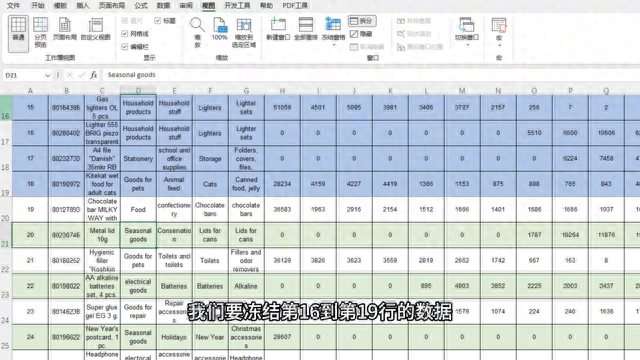Switch to the Home (开始) tab
Viewport: 640px width, 360px height.
pyautogui.click(x=38, y=5)
